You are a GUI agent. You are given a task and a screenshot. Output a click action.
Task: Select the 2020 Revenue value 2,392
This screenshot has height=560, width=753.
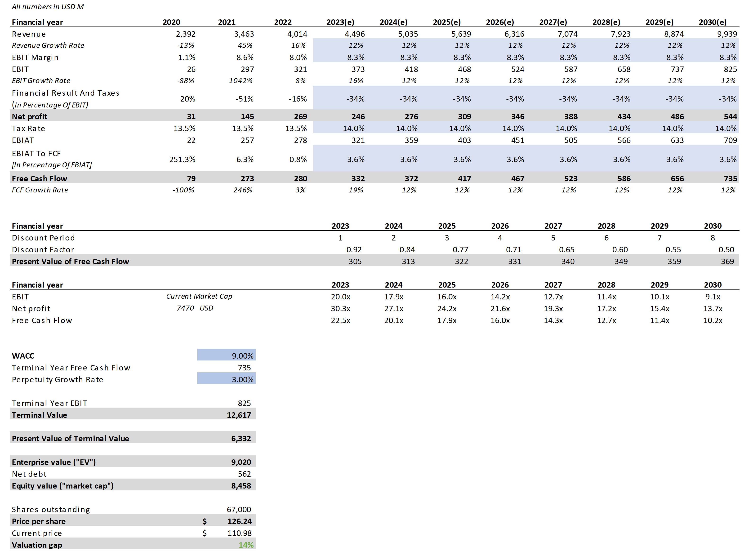[185, 34]
